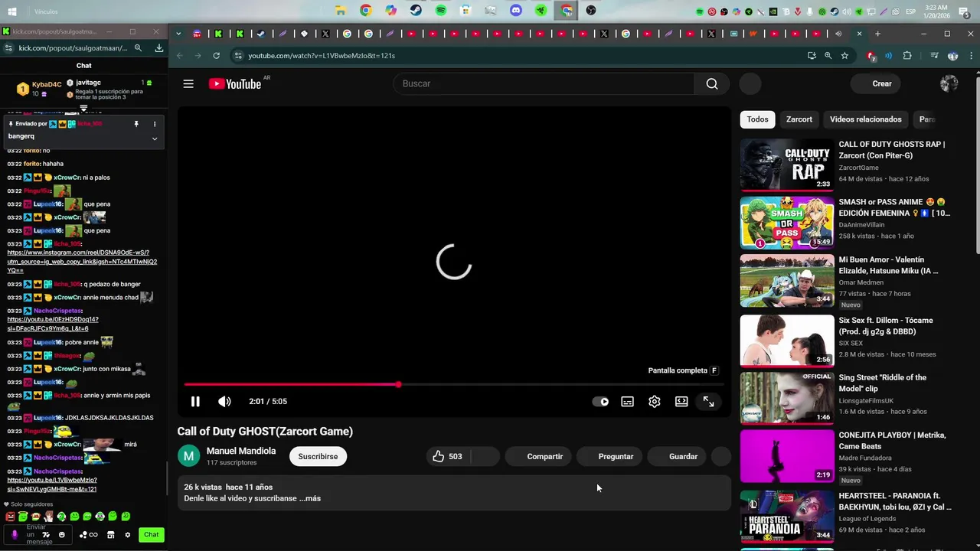
Task: Focus the YouTube Buscar search field
Action: [544, 83]
